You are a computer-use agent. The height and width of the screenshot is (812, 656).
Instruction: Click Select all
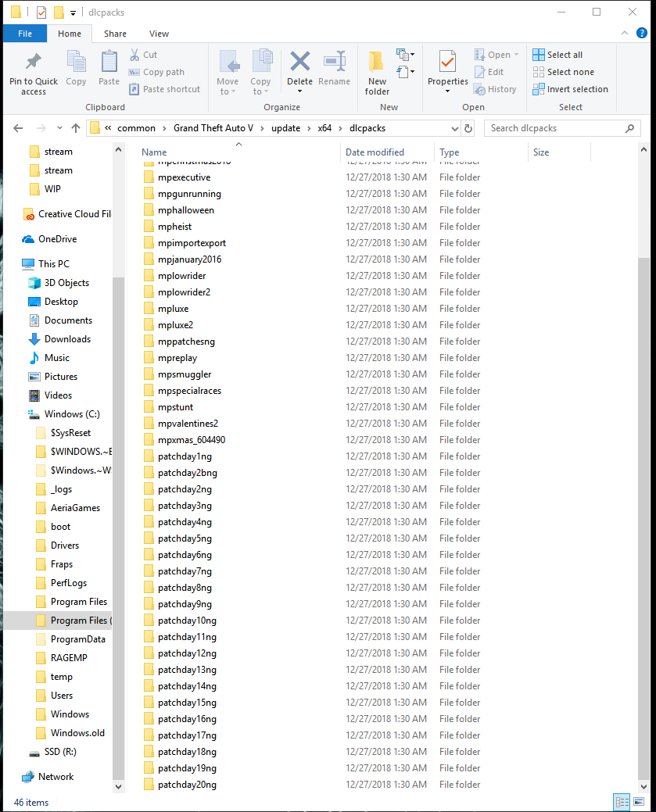(557, 55)
